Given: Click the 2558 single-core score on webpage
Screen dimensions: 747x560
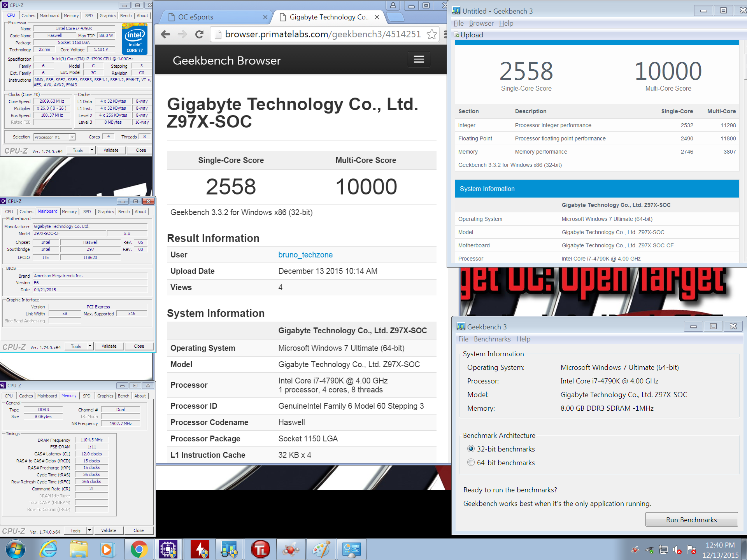Looking at the screenshot, I should [231, 187].
